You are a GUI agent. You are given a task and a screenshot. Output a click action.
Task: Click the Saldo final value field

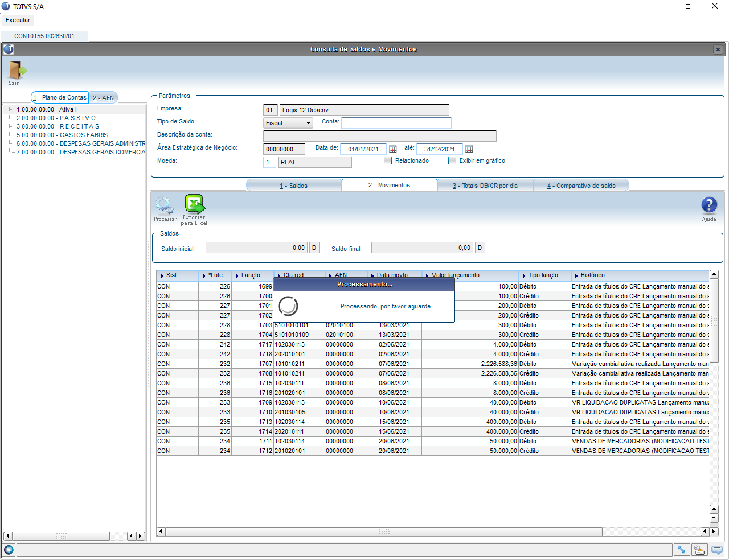pyautogui.click(x=422, y=248)
